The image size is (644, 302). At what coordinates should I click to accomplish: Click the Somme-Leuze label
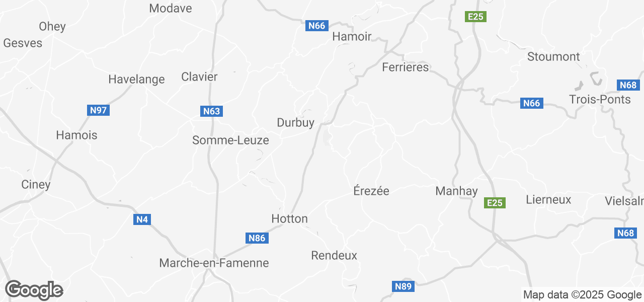click(x=230, y=140)
